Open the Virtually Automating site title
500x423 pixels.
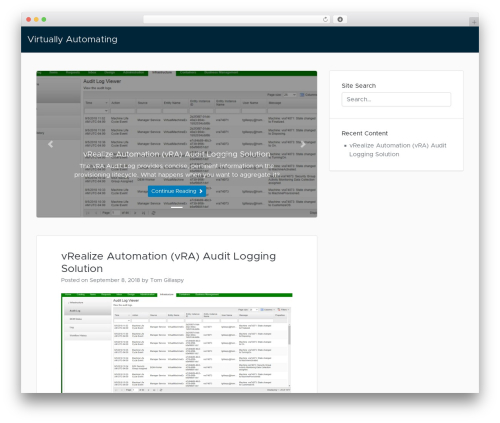click(x=72, y=39)
